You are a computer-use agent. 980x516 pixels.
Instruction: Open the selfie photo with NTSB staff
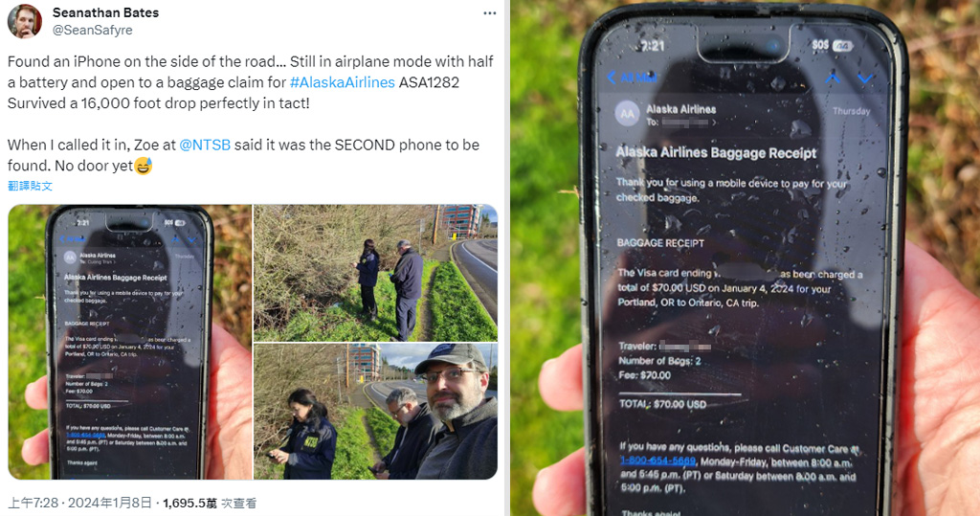pos(375,412)
